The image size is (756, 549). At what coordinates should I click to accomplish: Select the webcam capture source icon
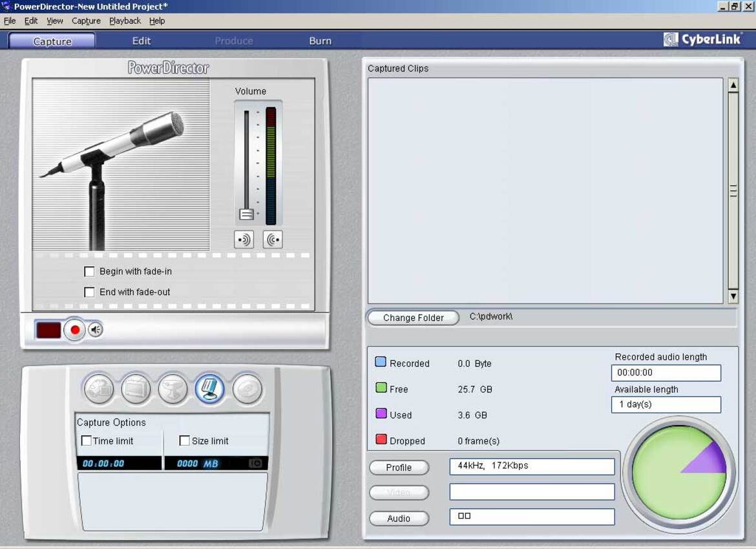point(173,389)
